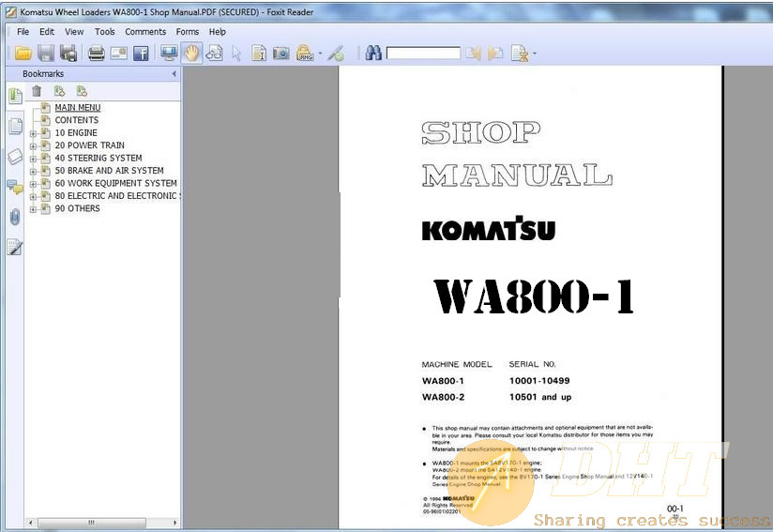Expand the 50 BRAKE AND AIR SYSTEM node
Viewport: 773px width, 532px height.
point(33,171)
